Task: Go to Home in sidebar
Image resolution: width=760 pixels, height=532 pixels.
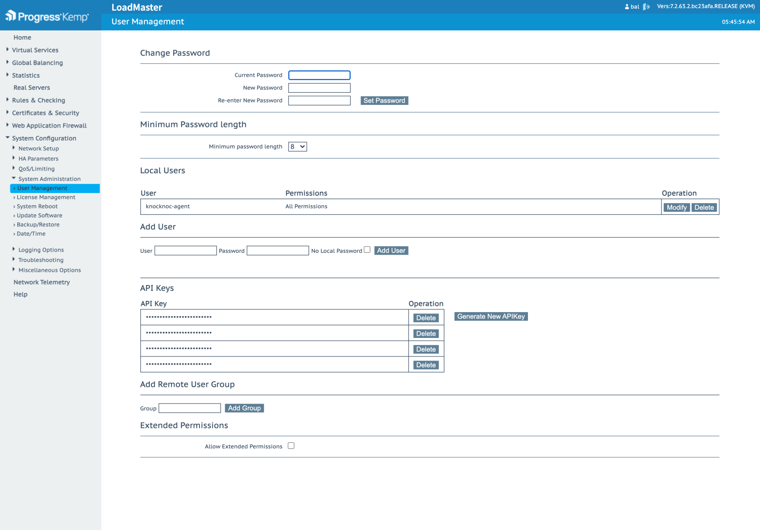Action: point(22,38)
